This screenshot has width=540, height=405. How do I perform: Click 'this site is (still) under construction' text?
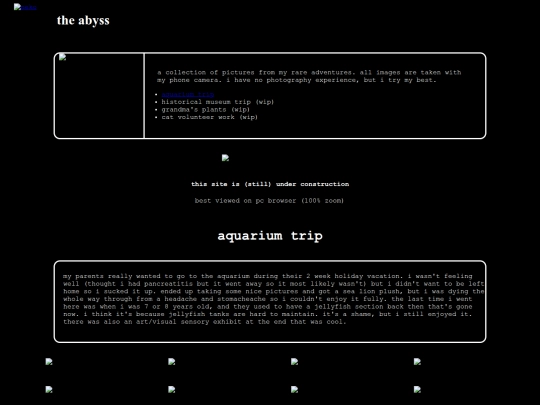[x=270, y=184]
